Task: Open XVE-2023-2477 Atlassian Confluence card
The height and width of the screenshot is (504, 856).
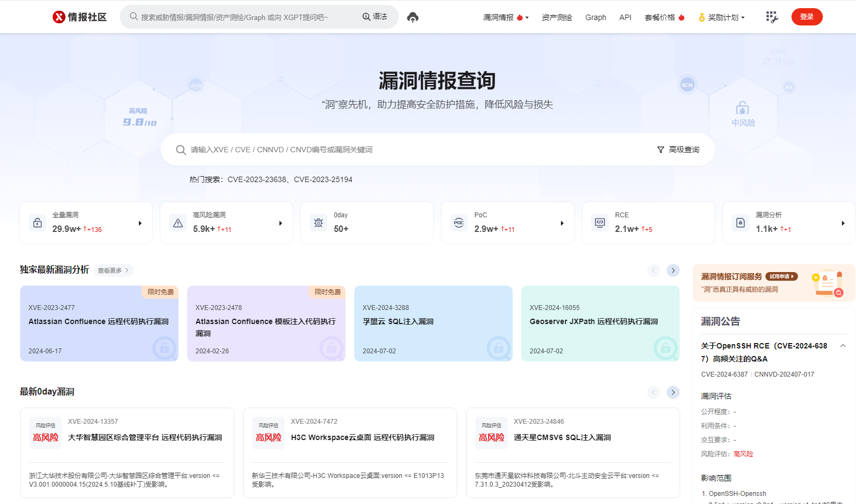Action: (x=99, y=324)
